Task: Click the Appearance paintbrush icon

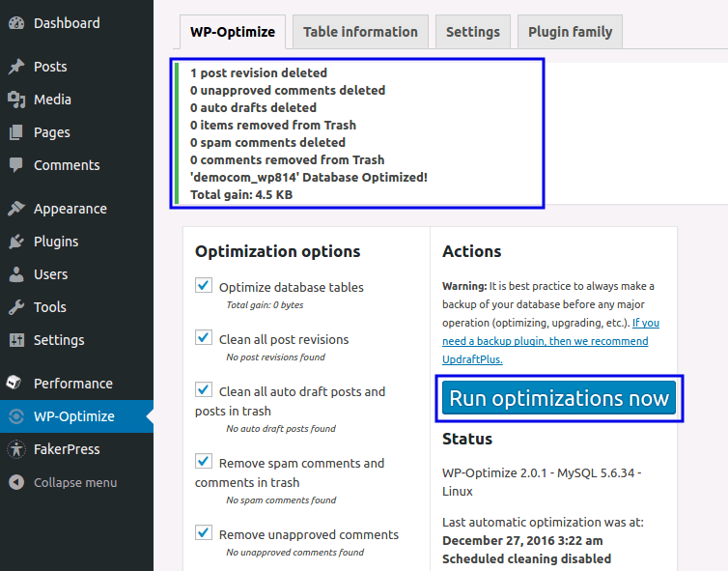Action: pyautogui.click(x=16, y=209)
